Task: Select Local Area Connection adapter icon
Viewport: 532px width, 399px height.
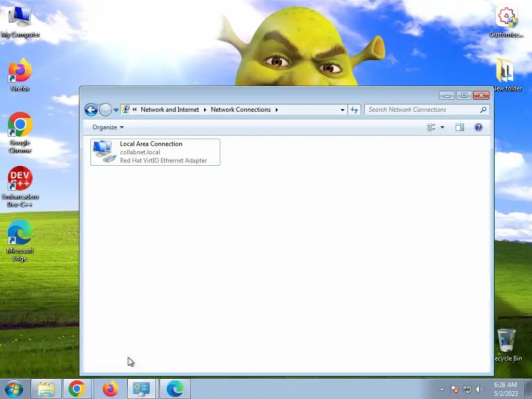Action: point(104,152)
